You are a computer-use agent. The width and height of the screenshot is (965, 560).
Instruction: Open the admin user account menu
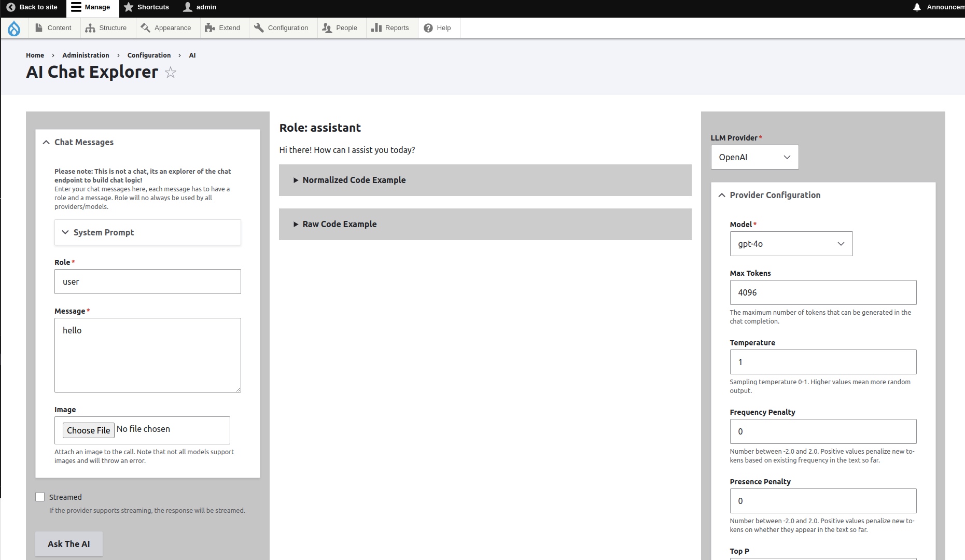(200, 7)
